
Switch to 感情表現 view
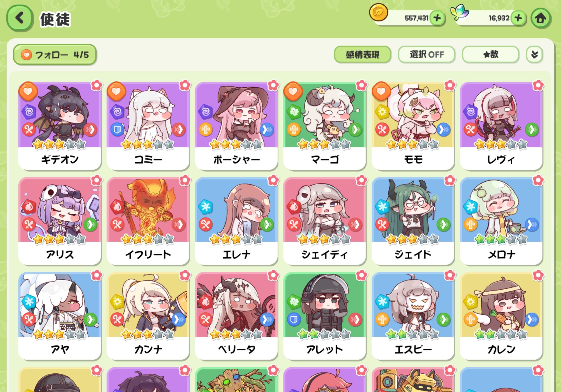tap(362, 55)
